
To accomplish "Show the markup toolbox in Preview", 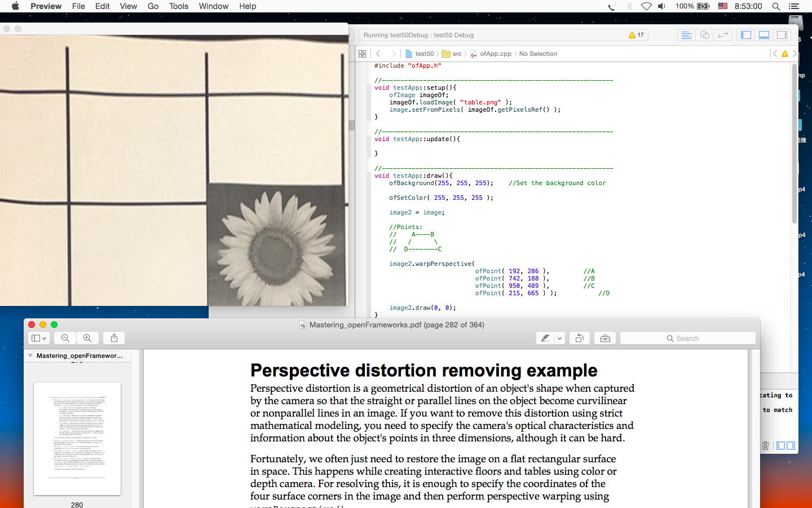I will pyautogui.click(x=605, y=338).
